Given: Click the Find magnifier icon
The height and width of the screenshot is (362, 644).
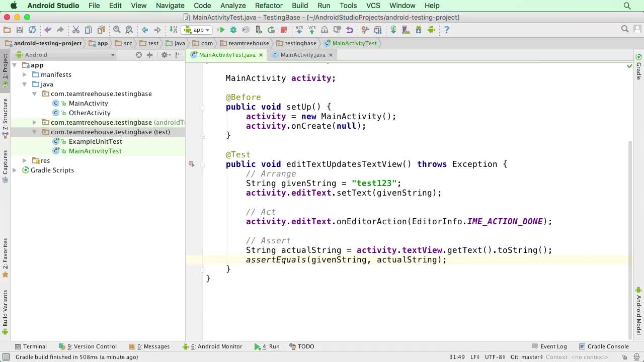Looking at the screenshot, I should click(117, 30).
